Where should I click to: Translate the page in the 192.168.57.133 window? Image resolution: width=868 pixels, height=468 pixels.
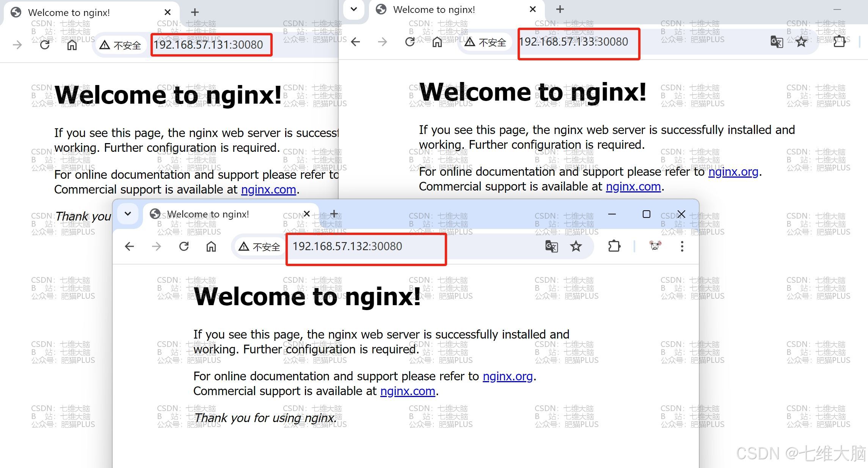(x=777, y=42)
